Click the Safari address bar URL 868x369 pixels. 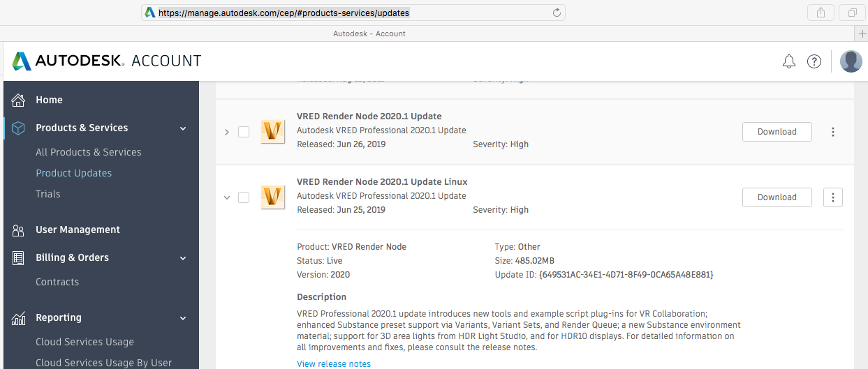pyautogui.click(x=284, y=13)
